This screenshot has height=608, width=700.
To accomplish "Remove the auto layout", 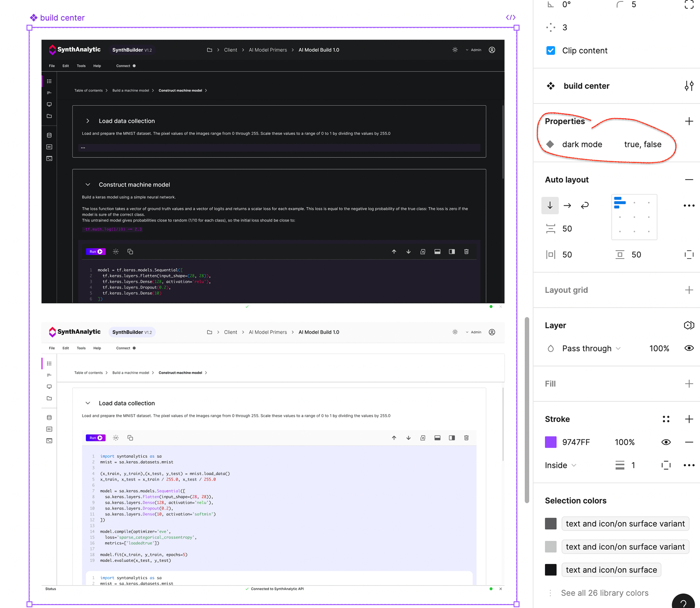I will click(689, 180).
